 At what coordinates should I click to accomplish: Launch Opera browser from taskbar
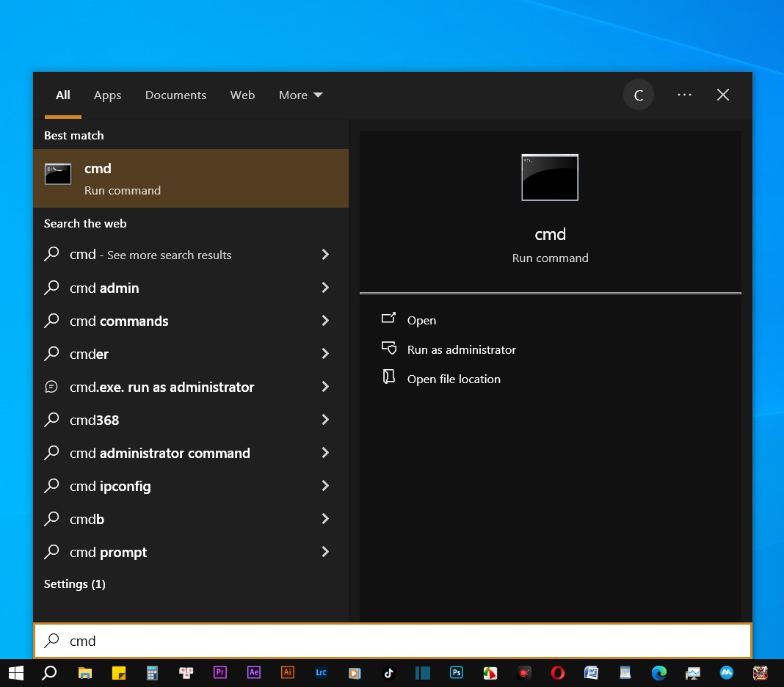point(557,673)
